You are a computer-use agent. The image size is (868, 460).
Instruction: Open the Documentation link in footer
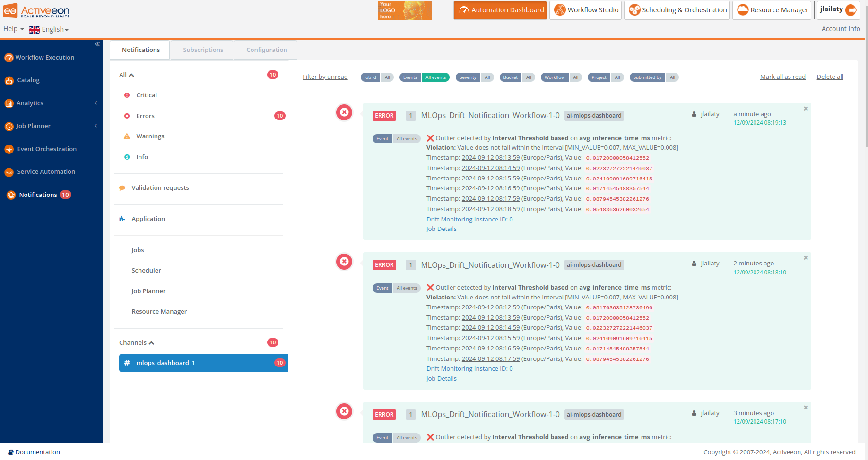[x=34, y=452]
